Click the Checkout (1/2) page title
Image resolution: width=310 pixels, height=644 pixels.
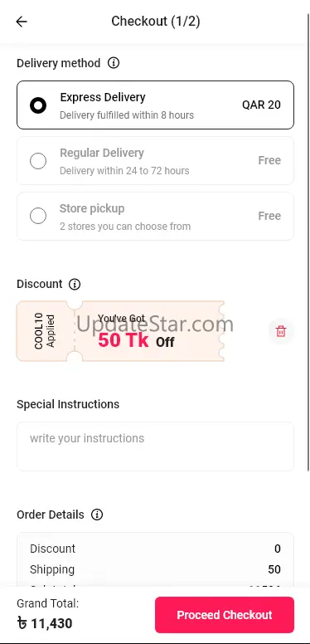click(155, 22)
